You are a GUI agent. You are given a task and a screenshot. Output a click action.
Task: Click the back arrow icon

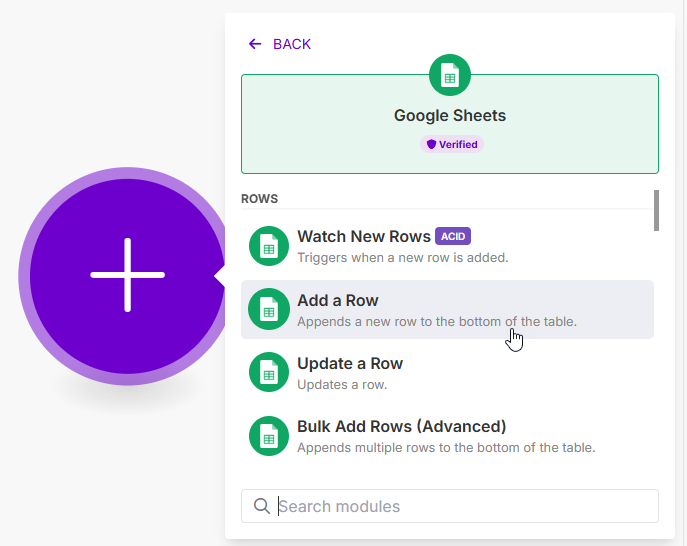pyautogui.click(x=255, y=44)
